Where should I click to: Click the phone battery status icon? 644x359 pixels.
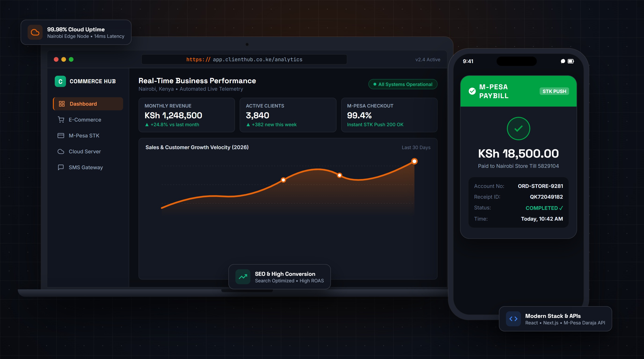coord(571,61)
